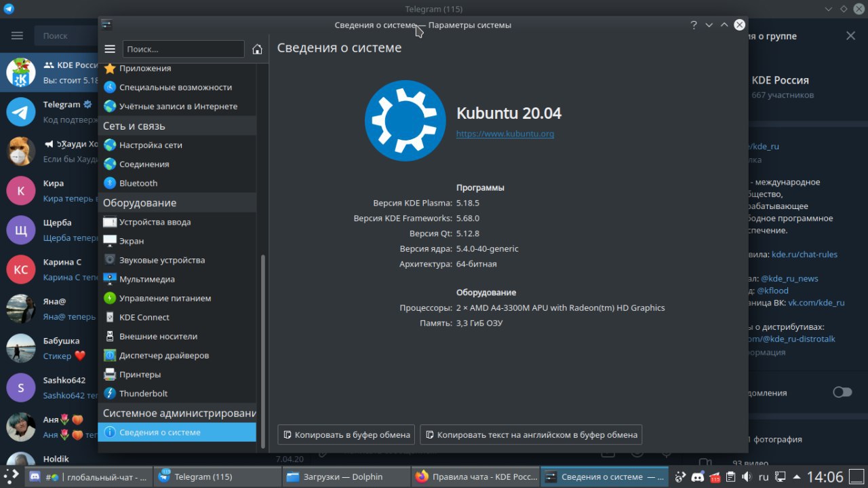Open @kflood link in group info
The height and width of the screenshot is (488, 868).
tap(772, 290)
